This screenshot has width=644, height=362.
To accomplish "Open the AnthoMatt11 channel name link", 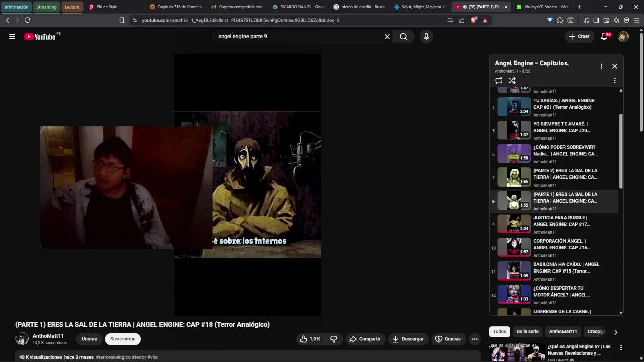I will tap(48, 336).
